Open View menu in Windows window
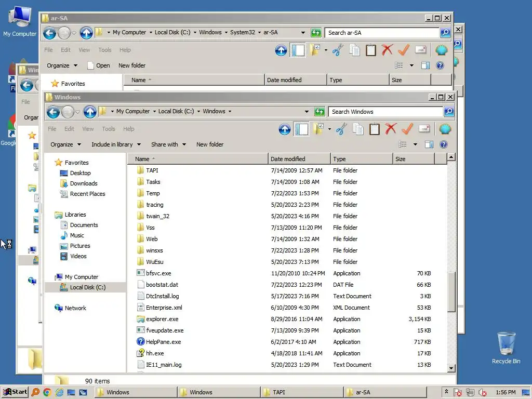 (88, 129)
